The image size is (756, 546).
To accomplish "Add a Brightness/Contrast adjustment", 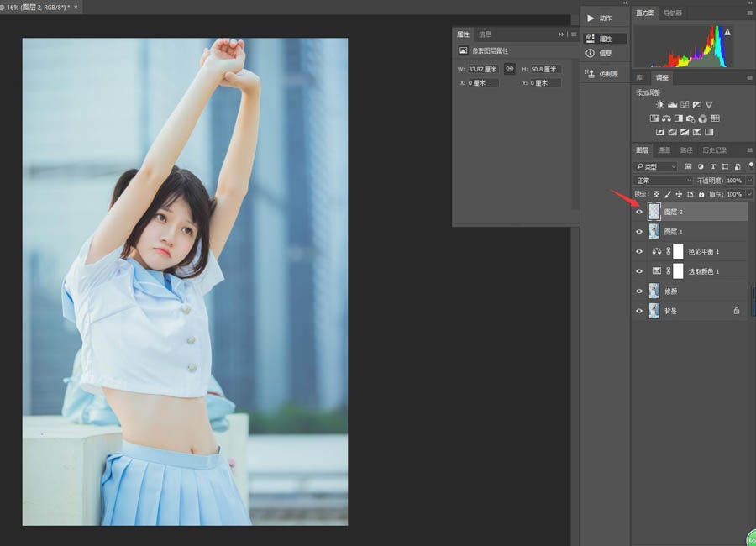I will coord(660,105).
